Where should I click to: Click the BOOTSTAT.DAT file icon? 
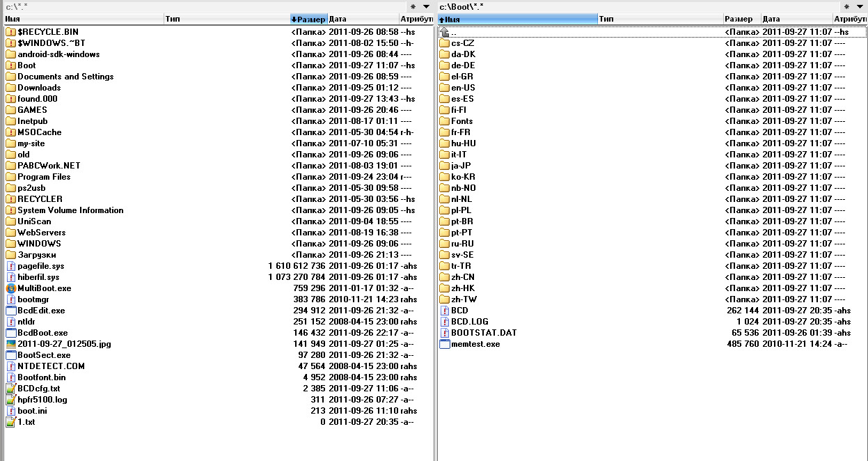[445, 333]
